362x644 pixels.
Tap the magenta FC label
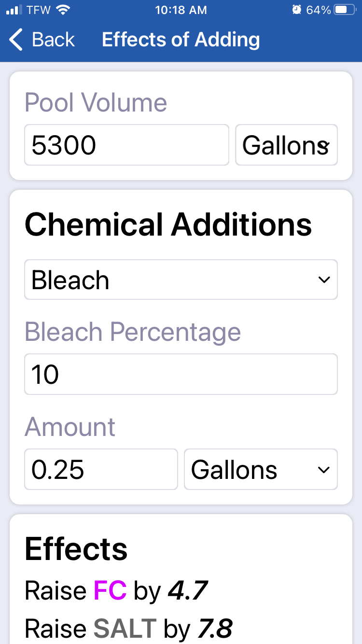pyautogui.click(x=110, y=590)
